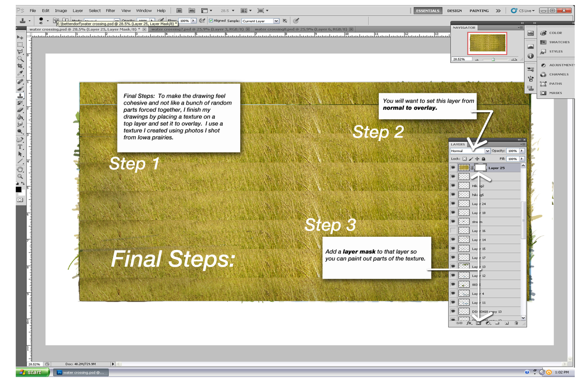Viewport: 588px width, 380px height.
Task: Select the Clone Stamp tool
Action: coord(20,96)
